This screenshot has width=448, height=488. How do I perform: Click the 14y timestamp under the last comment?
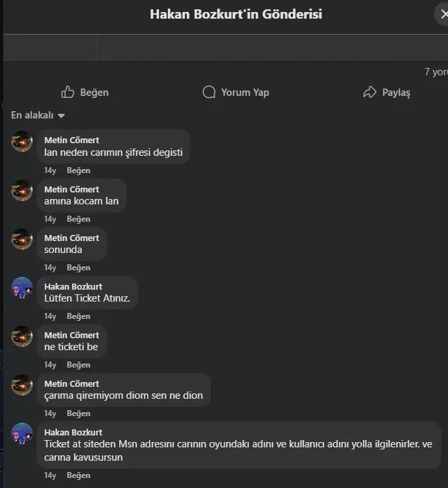click(50, 475)
